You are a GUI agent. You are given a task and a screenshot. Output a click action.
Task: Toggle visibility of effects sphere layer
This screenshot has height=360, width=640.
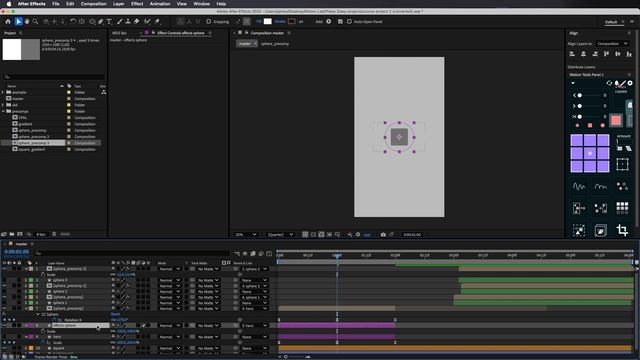coord(4,325)
